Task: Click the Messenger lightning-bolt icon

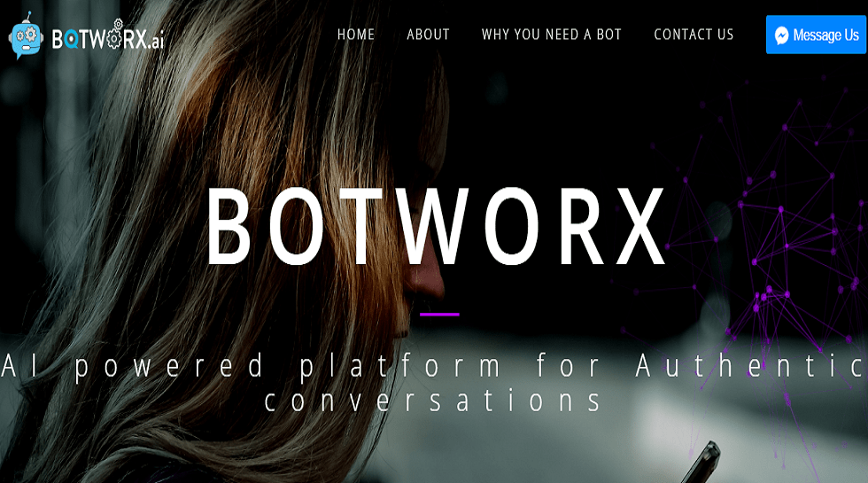Action: coord(781,35)
